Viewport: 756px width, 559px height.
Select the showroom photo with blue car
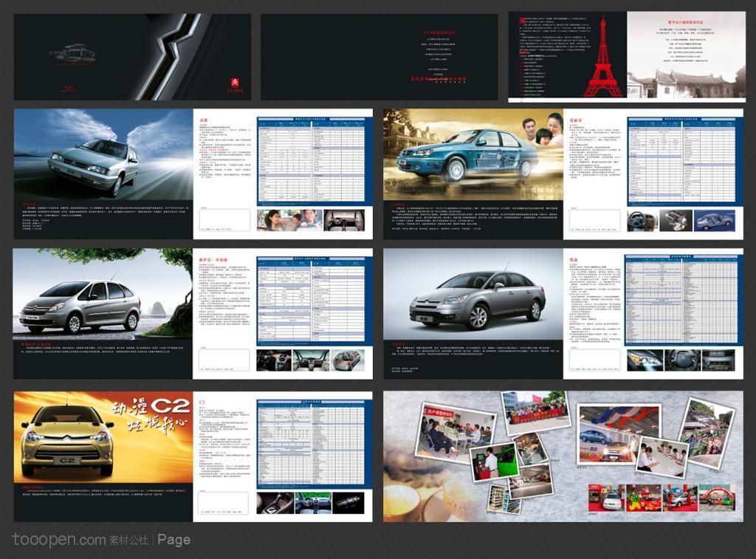pyautogui.click(x=618, y=436)
